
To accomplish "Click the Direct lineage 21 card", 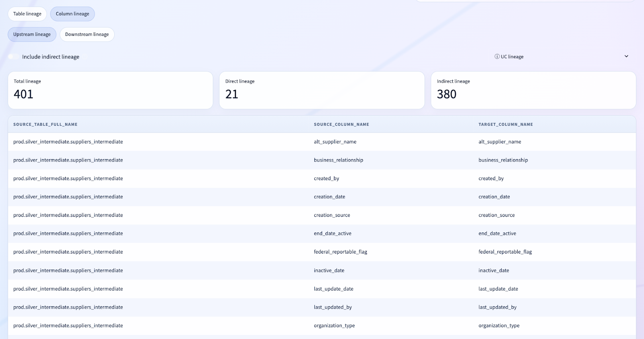I will click(322, 90).
